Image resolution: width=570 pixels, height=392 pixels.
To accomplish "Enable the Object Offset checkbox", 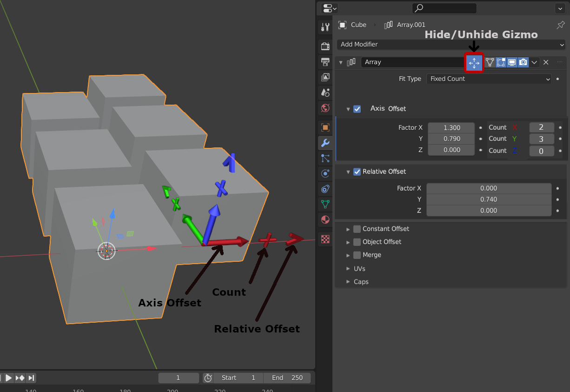I will 357,242.
